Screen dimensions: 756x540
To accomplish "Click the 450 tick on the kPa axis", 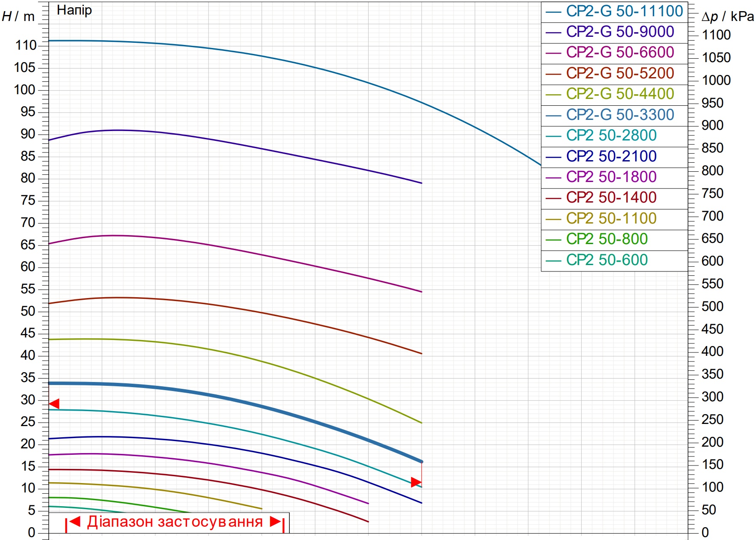I will [712, 329].
